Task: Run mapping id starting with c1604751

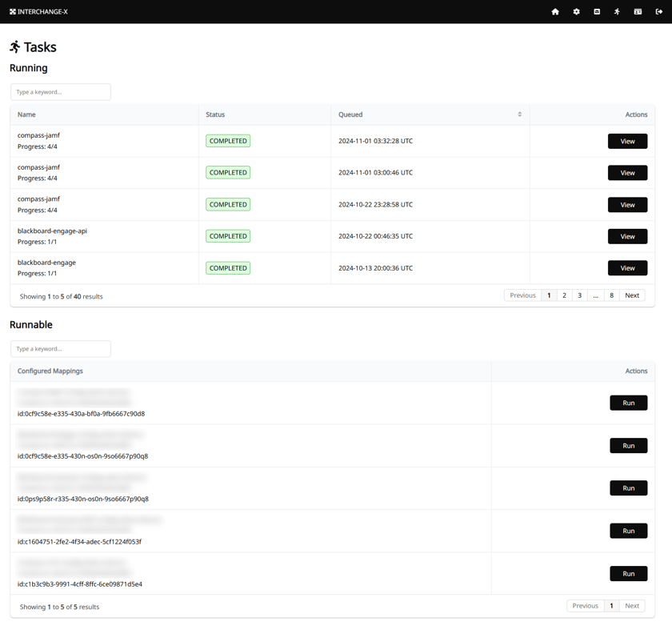Action: [628, 531]
